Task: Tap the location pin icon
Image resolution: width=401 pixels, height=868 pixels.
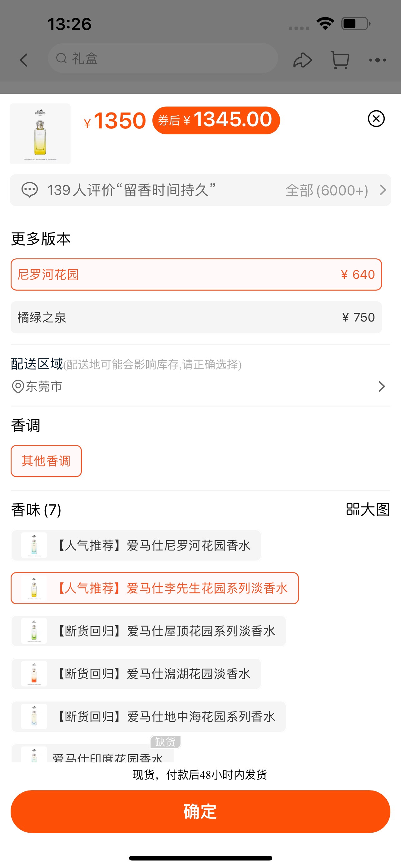Action: click(17, 386)
